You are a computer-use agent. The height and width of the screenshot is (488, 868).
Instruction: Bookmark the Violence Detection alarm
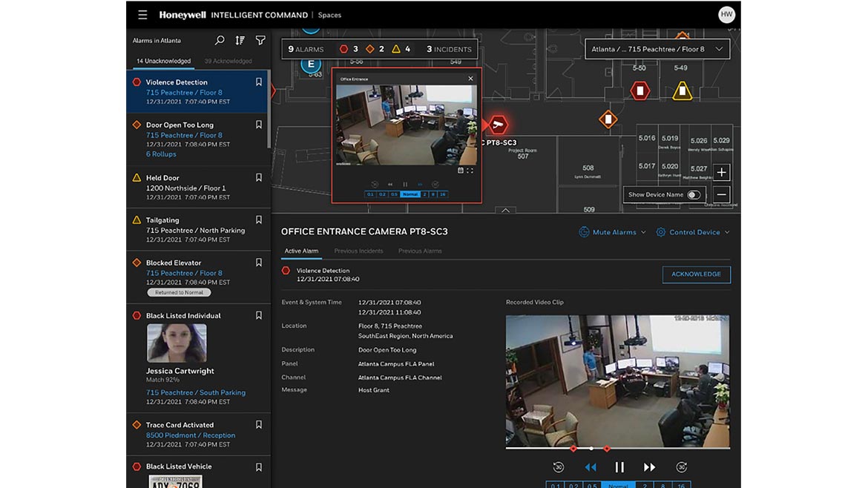coord(259,82)
